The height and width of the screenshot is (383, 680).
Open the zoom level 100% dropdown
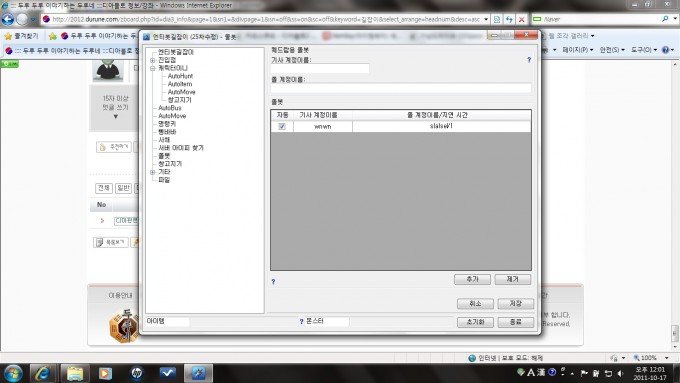click(x=667, y=358)
